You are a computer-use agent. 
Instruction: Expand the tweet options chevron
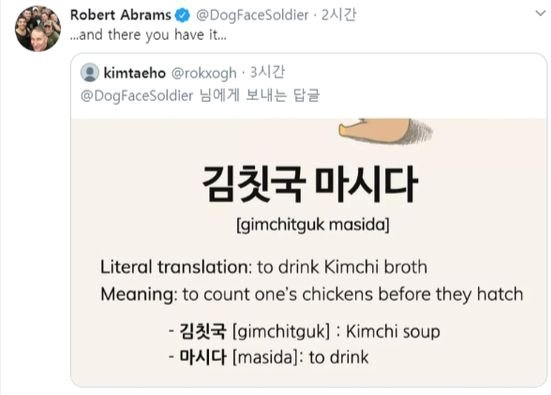tap(540, 13)
